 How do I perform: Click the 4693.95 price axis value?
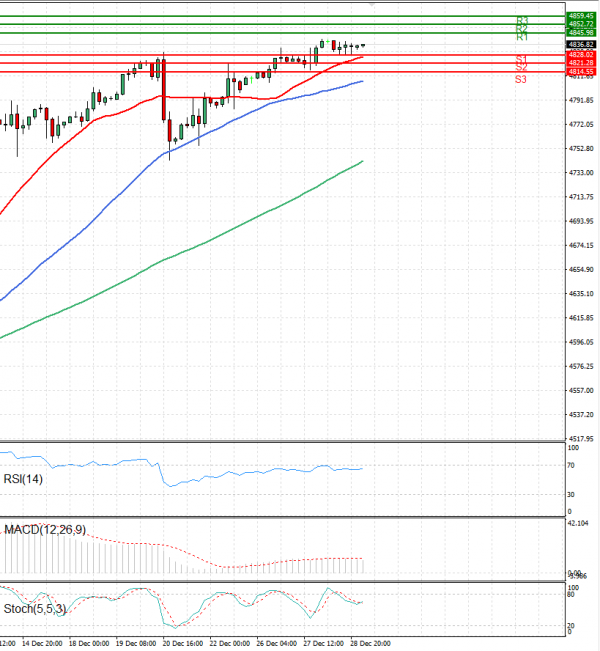tap(581, 221)
